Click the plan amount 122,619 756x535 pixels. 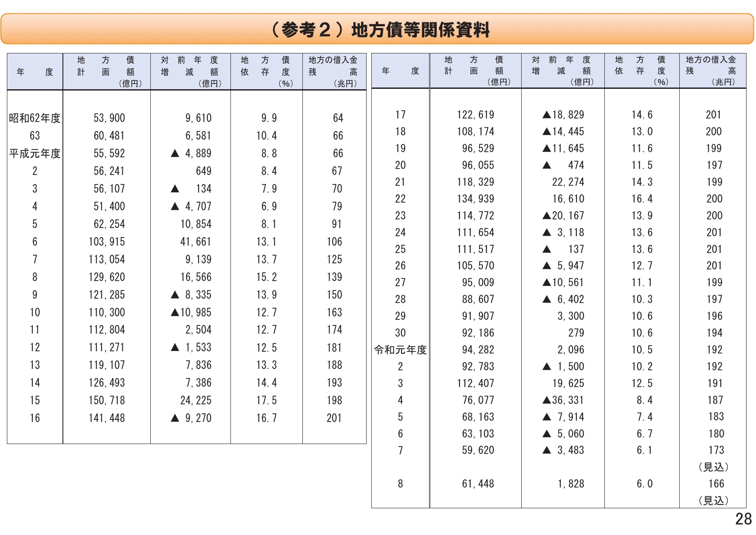[x=476, y=115]
